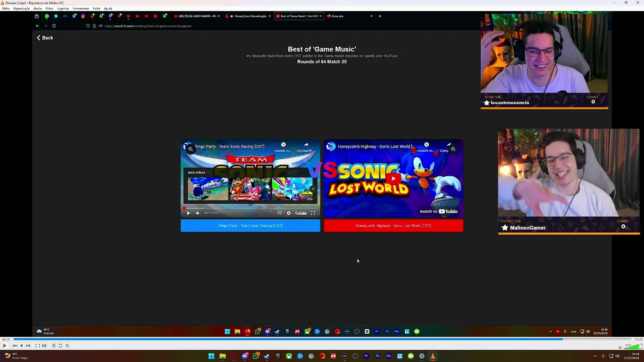Select third suggested video thumbnail
Viewport: 644px width, 362px height.
coord(292,189)
